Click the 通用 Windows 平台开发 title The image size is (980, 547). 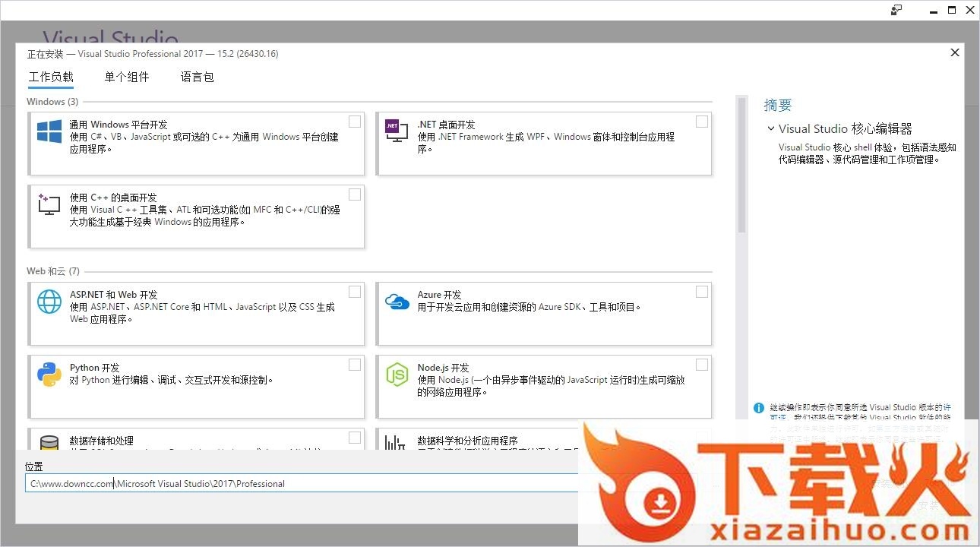[119, 125]
